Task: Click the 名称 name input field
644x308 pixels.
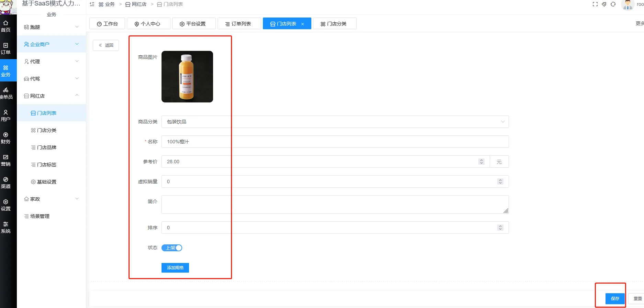Action: click(335, 142)
